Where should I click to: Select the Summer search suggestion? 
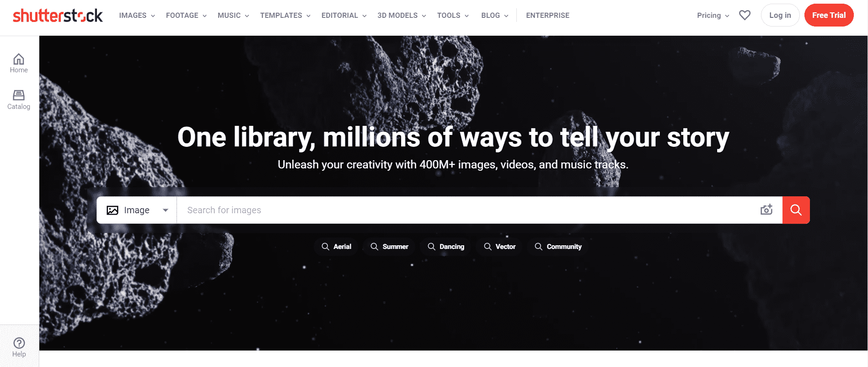(389, 247)
